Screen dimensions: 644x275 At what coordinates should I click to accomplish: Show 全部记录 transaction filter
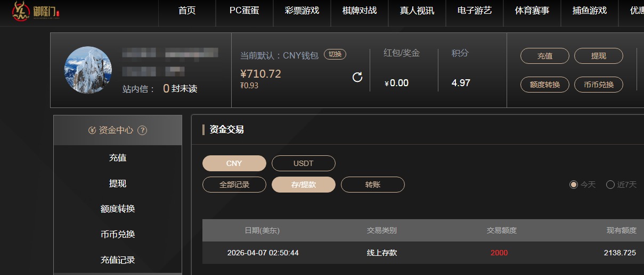(x=234, y=185)
